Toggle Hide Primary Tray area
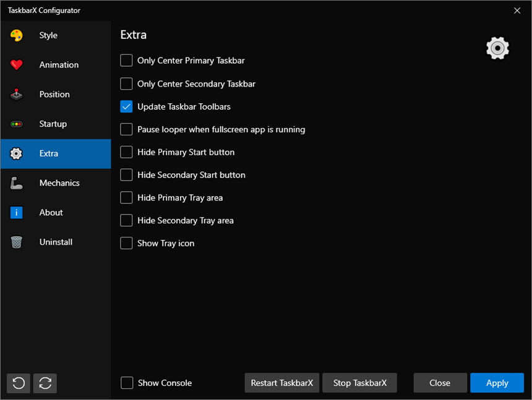This screenshot has height=400, width=532. (126, 198)
